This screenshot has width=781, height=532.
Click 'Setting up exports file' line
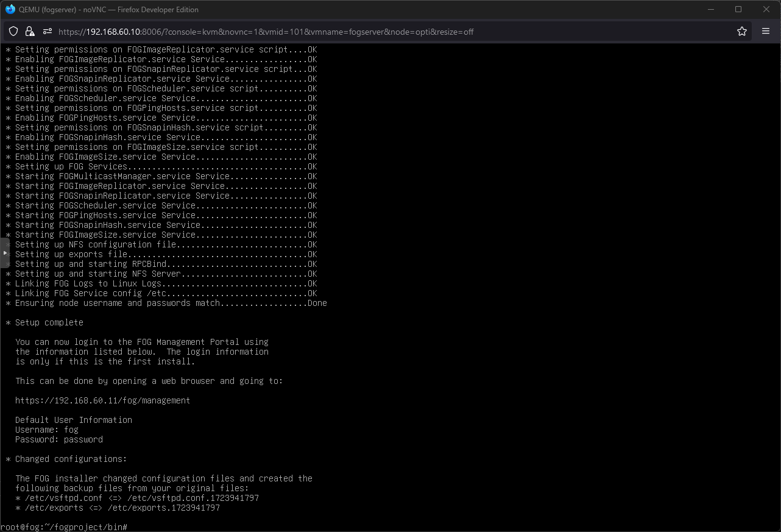coord(161,254)
